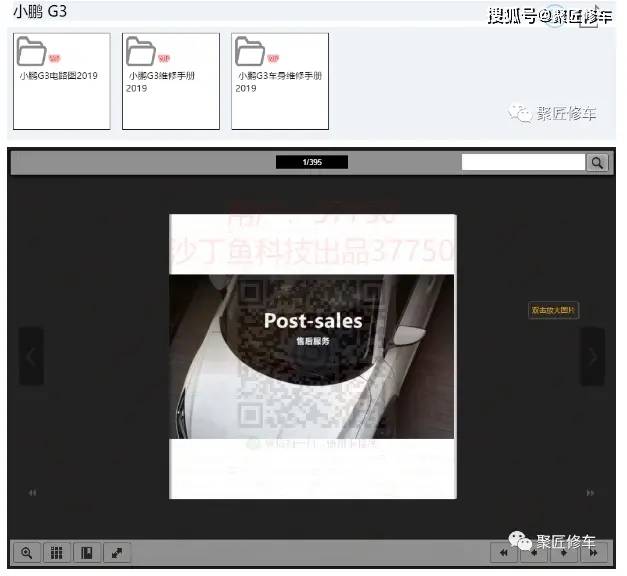Screen dimensions: 627x576
Task: Focus the viewer search text field
Action: [523, 162]
